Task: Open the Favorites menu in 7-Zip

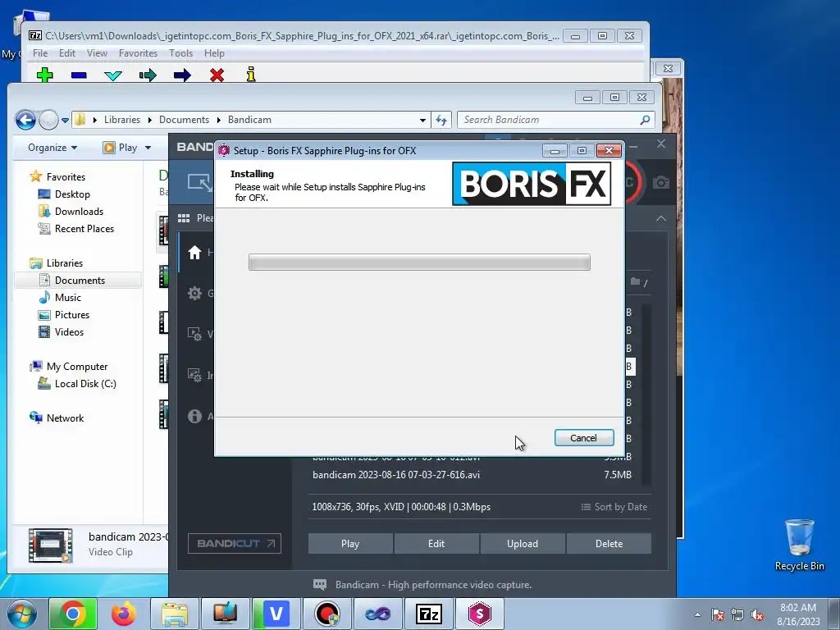Action: pyautogui.click(x=138, y=53)
